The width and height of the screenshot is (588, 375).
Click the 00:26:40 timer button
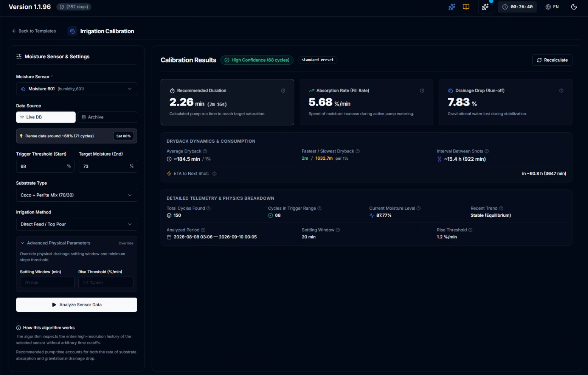(517, 7)
